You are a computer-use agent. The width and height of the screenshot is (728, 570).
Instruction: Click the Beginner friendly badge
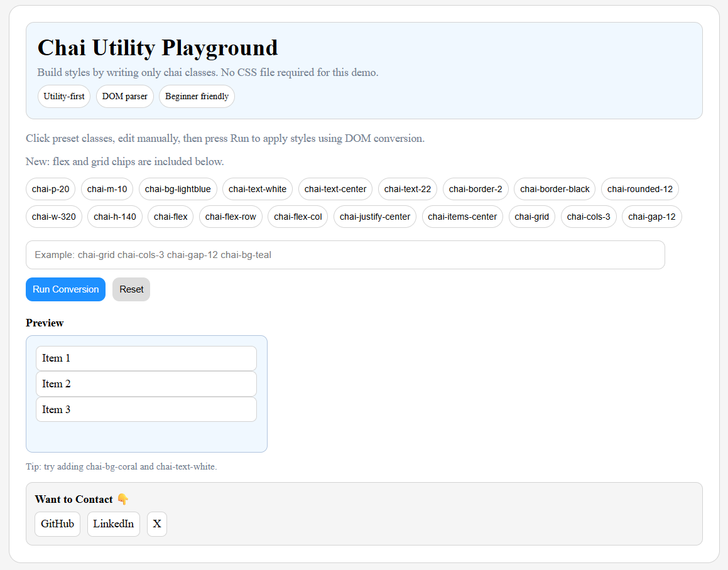197,96
